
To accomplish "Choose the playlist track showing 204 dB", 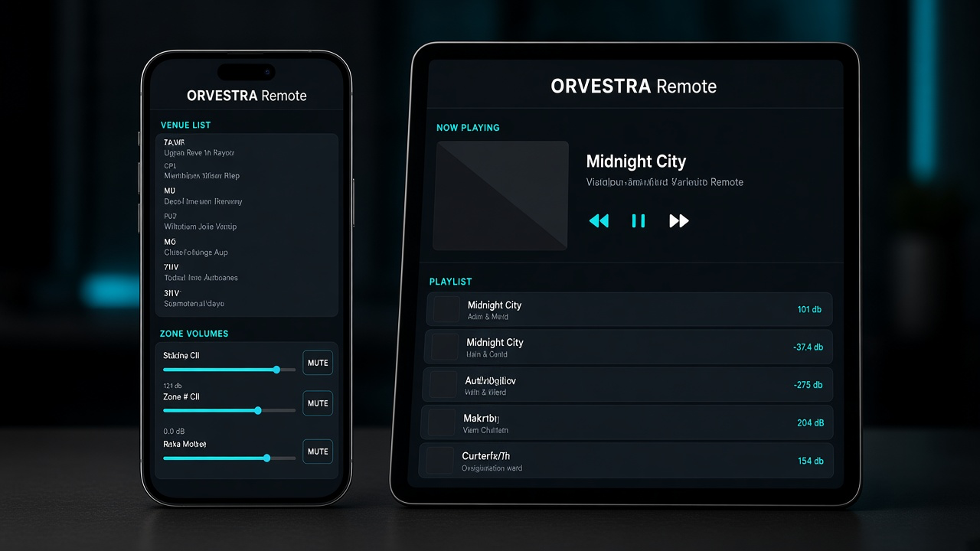I will [x=627, y=422].
